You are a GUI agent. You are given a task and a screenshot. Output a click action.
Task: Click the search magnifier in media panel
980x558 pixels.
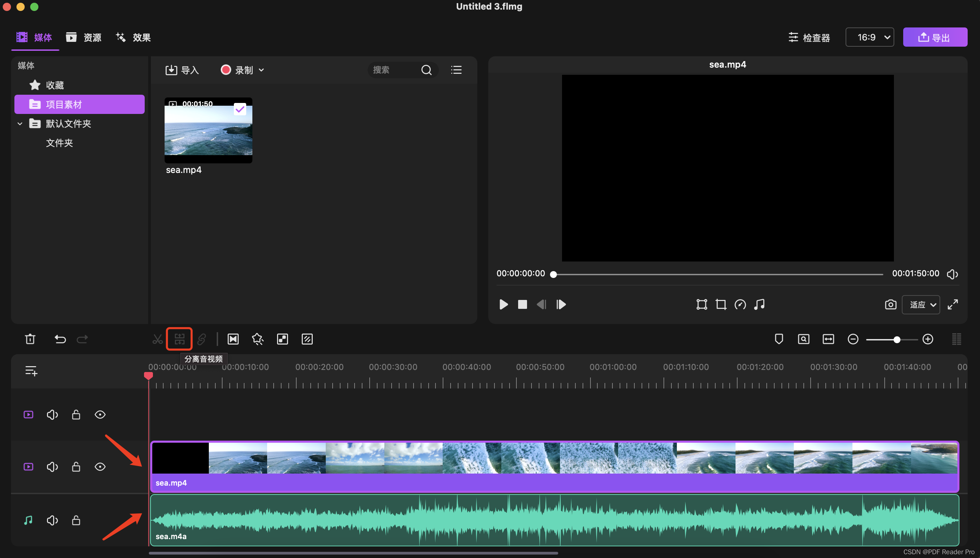coord(427,70)
